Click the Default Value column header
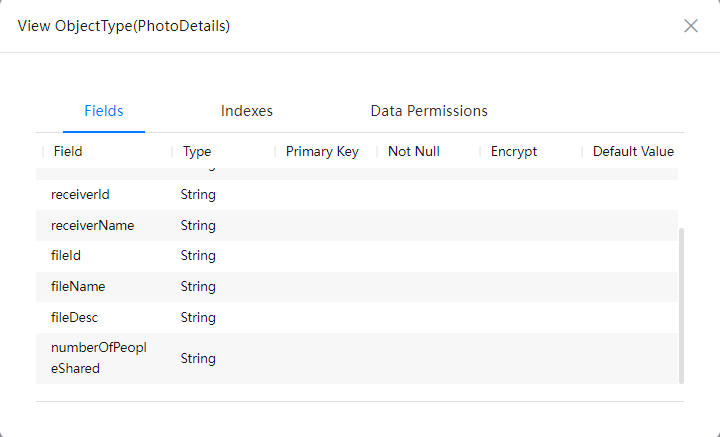The image size is (720, 437). point(633,151)
